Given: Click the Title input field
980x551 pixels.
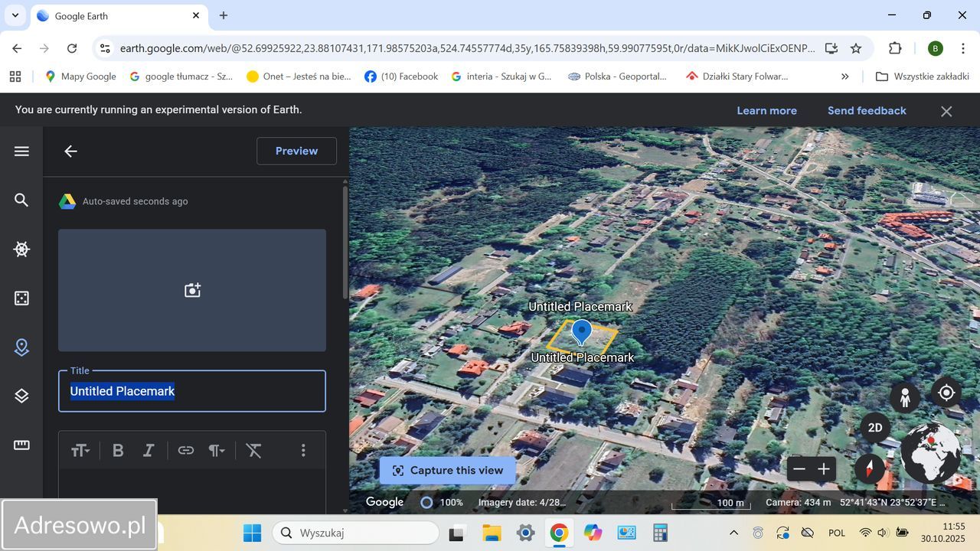Looking at the screenshot, I should (192, 391).
